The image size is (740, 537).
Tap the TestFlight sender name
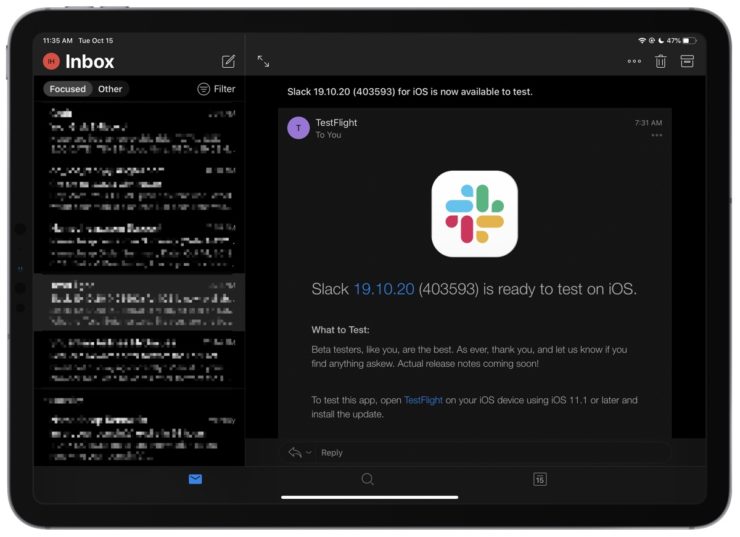(x=336, y=123)
